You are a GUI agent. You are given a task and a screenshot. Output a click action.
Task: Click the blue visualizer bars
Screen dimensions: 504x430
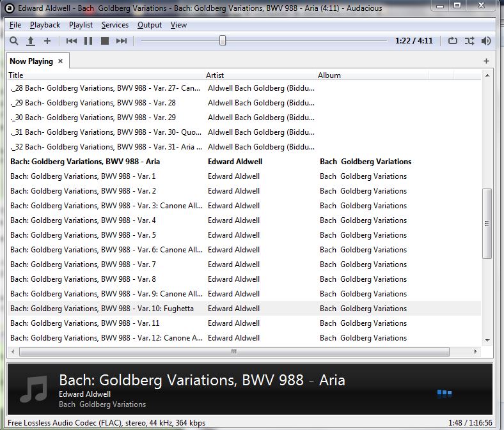coord(445,394)
